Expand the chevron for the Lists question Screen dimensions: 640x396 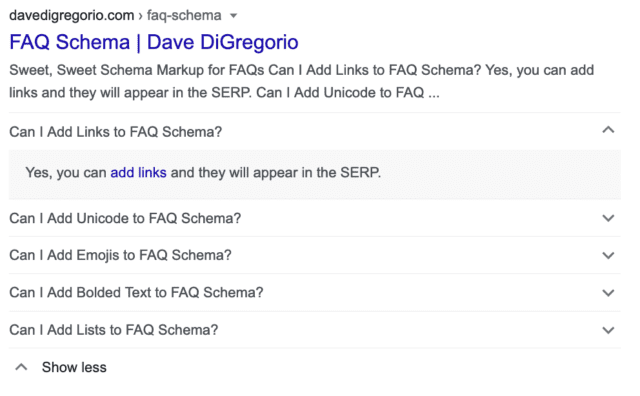tap(608, 330)
